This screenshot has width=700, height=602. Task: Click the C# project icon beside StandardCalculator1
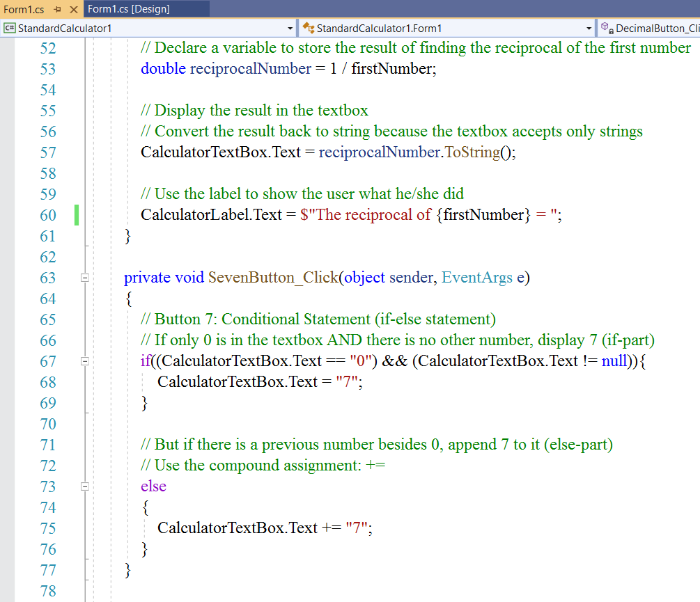click(x=9, y=28)
